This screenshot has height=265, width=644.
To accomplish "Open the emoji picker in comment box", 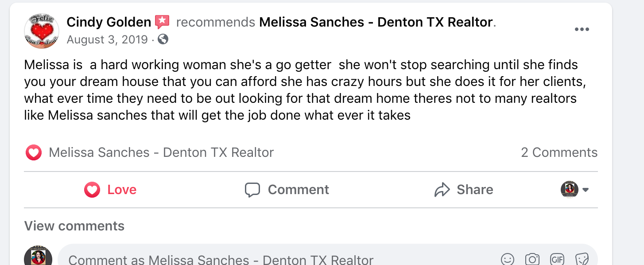I will point(508,259).
